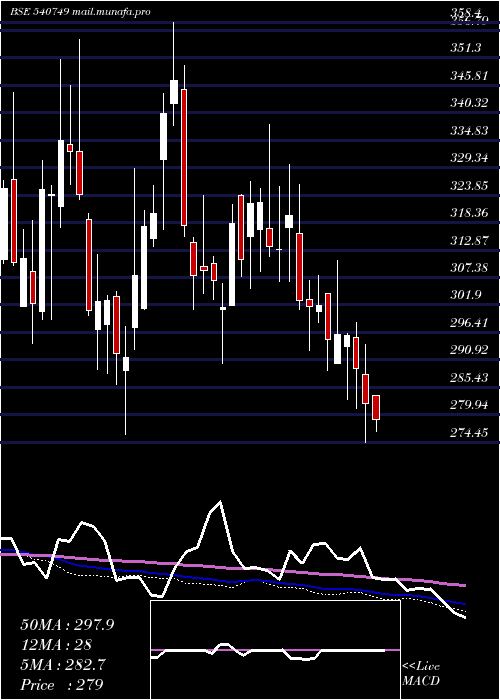Select the 296.41 price axis label
This screenshot has width=500, height=700.
click(x=469, y=323)
